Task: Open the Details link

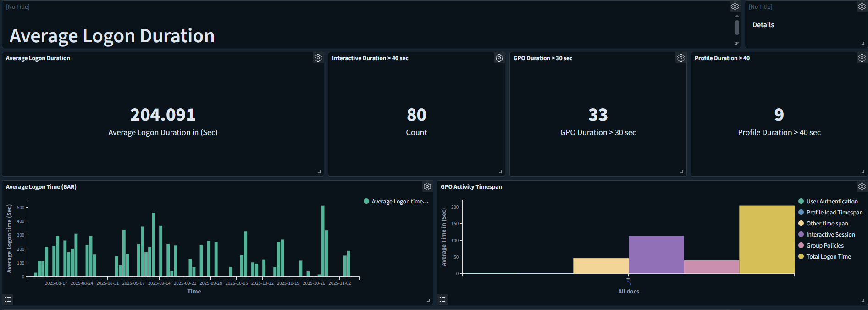Action: coord(763,25)
